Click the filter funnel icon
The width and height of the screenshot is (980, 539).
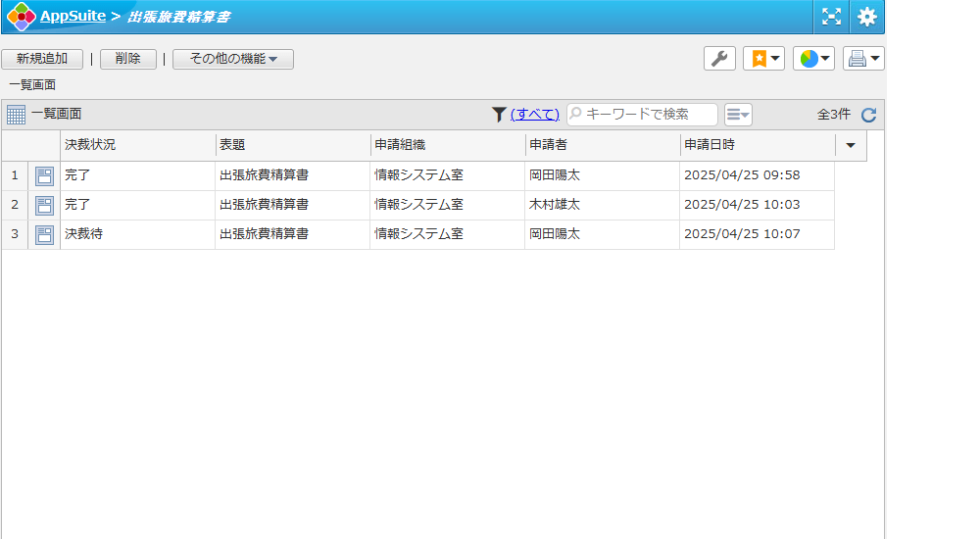pos(499,115)
